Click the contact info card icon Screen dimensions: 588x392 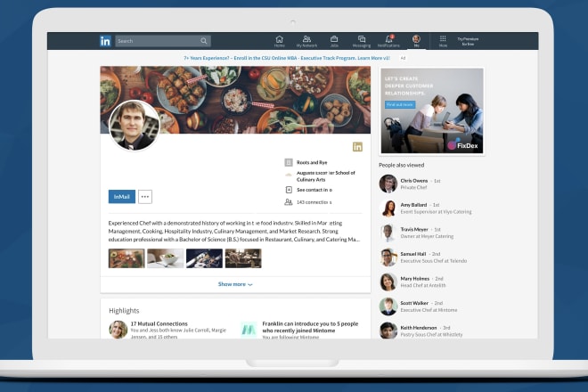click(289, 190)
